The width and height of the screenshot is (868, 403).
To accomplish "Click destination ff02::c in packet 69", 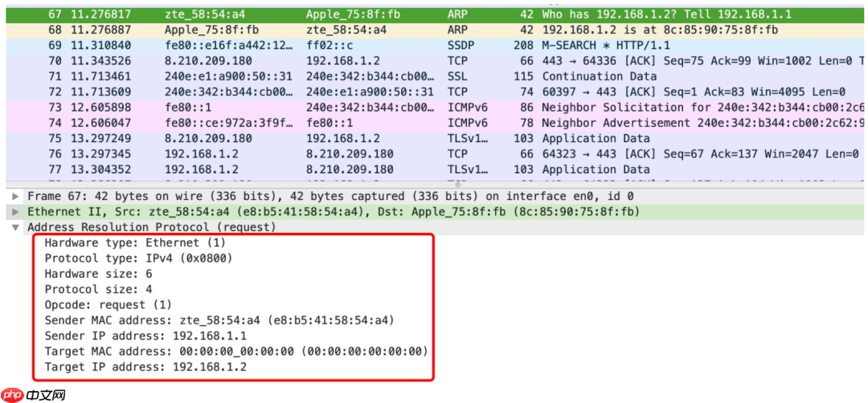I will 330,45.
